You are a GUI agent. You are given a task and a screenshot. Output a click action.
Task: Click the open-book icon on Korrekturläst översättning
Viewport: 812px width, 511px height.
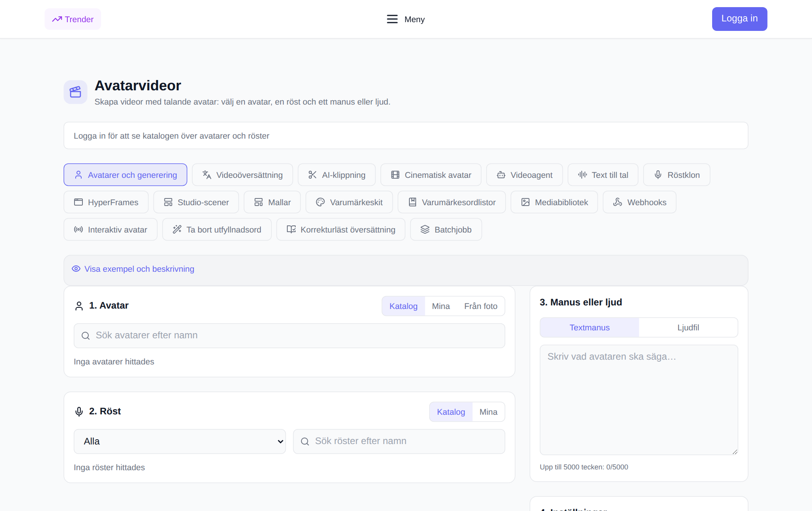pos(291,229)
